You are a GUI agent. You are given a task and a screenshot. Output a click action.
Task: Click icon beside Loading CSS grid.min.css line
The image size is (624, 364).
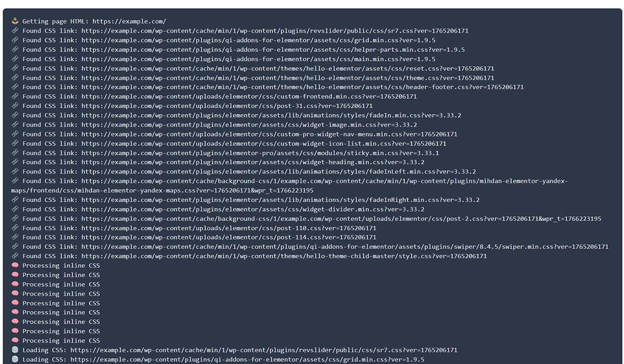(x=15, y=359)
